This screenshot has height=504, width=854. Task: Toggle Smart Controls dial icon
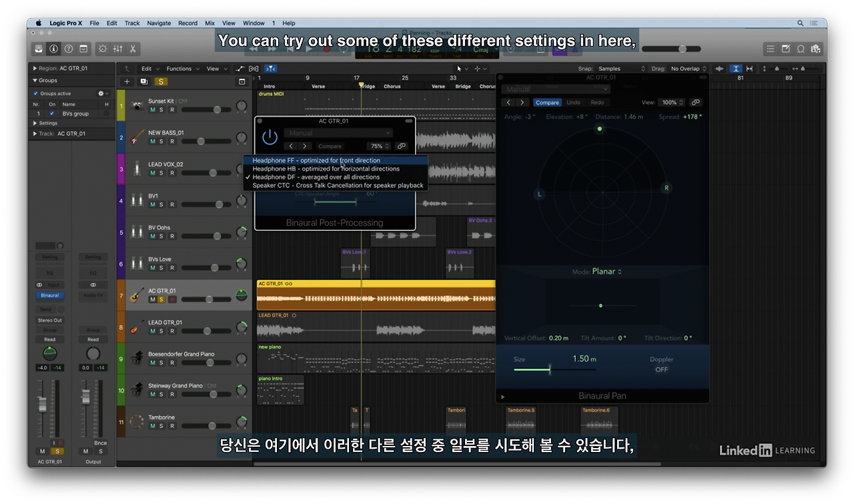[x=102, y=49]
